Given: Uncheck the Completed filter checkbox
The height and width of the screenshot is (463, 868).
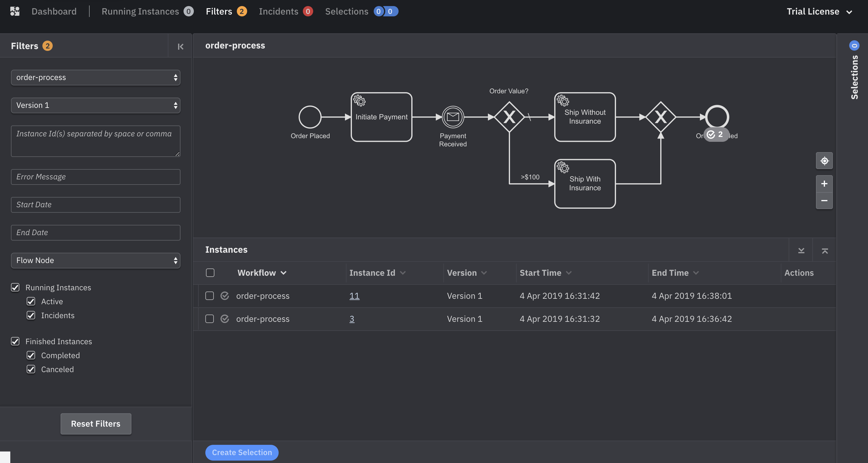Looking at the screenshot, I should (x=31, y=355).
